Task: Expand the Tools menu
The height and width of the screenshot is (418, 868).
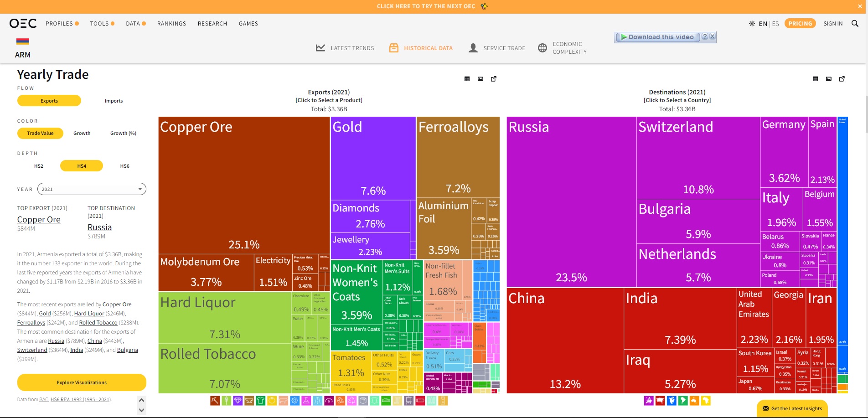Action: pos(102,24)
